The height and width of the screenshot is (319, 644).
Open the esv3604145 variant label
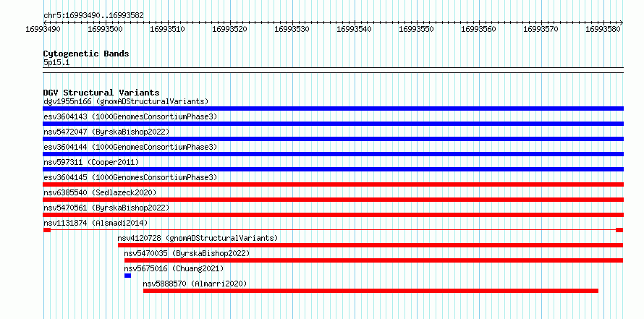coord(130,177)
